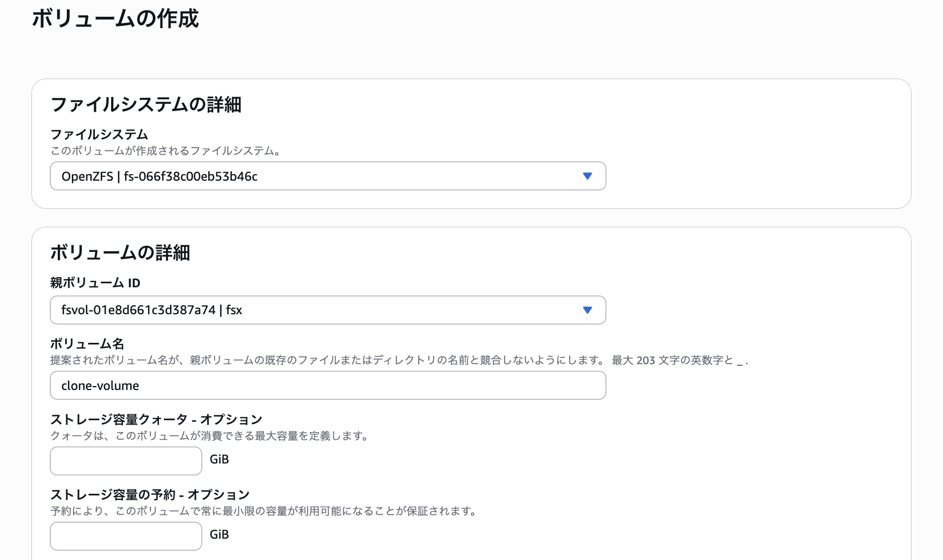Image resolution: width=943 pixels, height=560 pixels.
Task: Click the blue arrow in the 親ボリューム ID dropdown
Action: coord(587,310)
